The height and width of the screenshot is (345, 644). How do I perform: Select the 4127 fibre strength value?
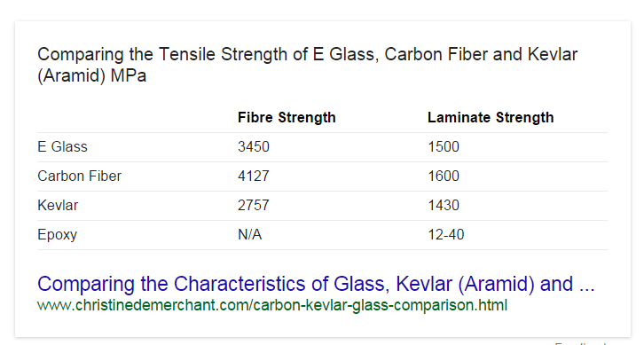pyautogui.click(x=254, y=176)
